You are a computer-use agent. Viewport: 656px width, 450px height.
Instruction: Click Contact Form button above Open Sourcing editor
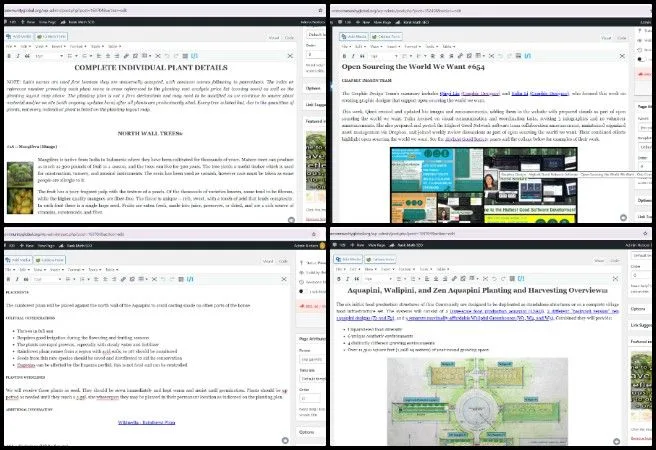(398, 37)
